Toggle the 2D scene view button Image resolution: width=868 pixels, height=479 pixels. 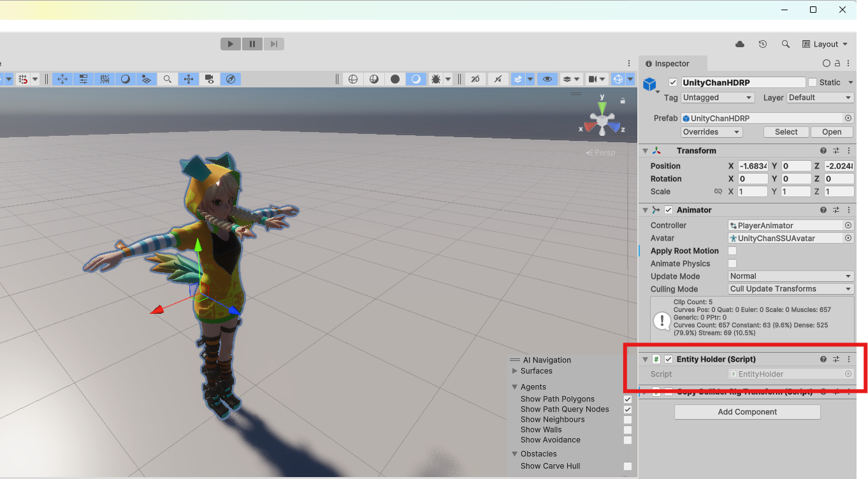tap(475, 79)
